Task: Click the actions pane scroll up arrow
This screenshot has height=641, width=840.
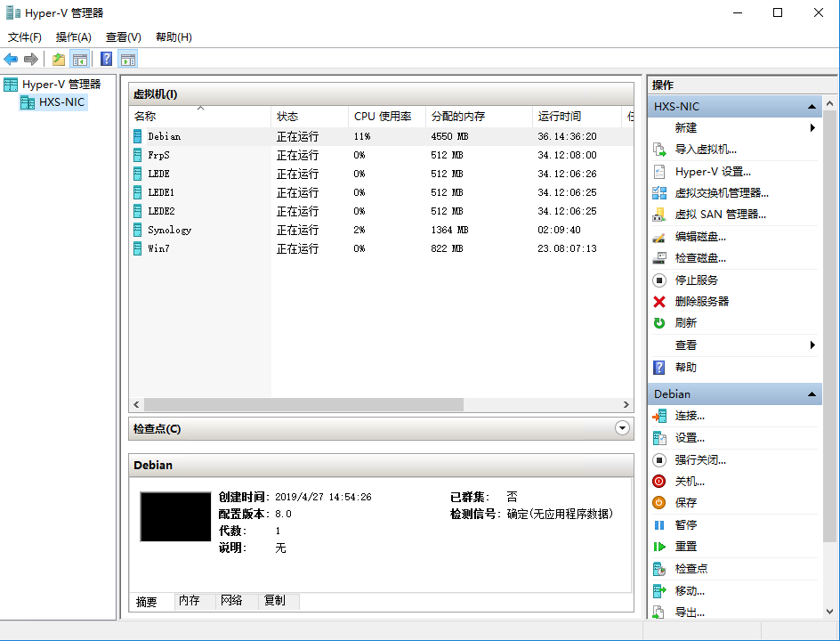Action: (x=829, y=103)
